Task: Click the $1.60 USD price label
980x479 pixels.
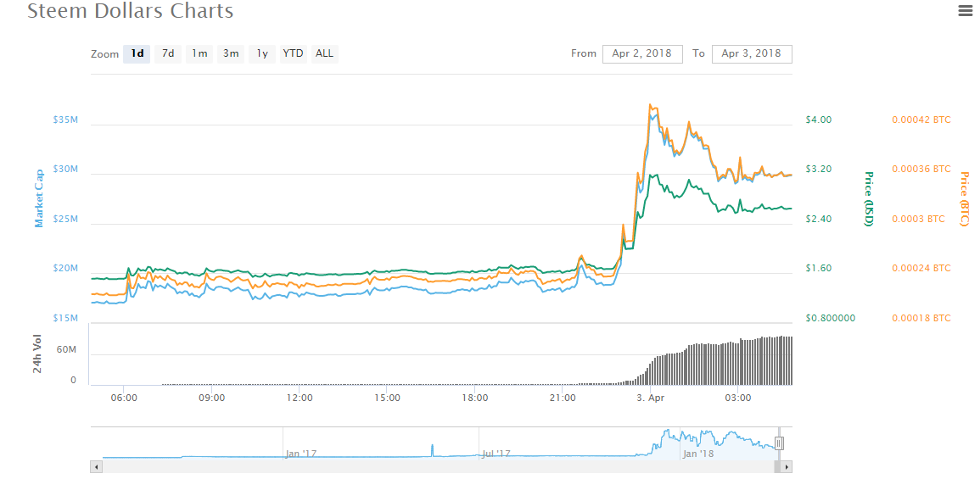Action: [x=817, y=269]
